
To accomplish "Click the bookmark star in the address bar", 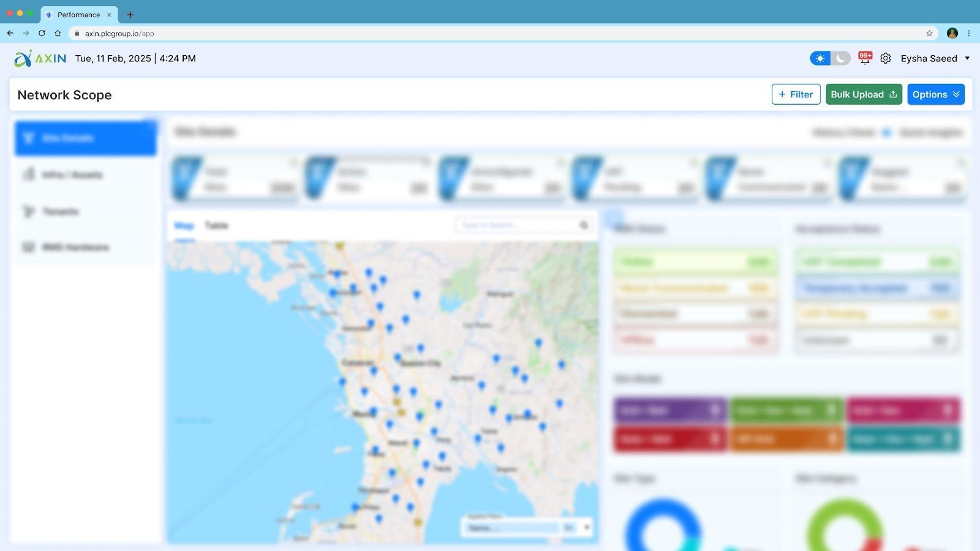I will pos(929,34).
